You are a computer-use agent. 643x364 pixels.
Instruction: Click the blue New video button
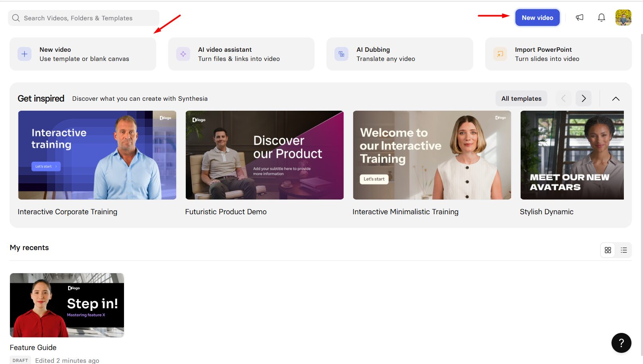(x=537, y=18)
